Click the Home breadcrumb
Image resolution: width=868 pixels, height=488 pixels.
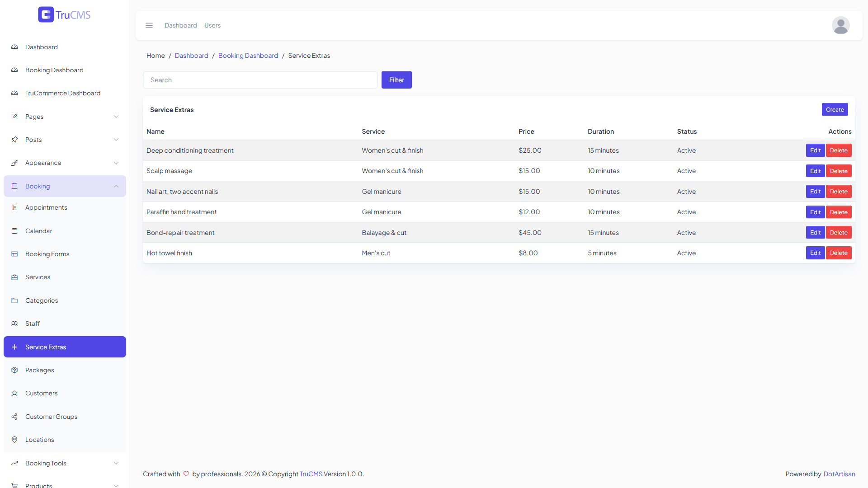tap(156, 56)
